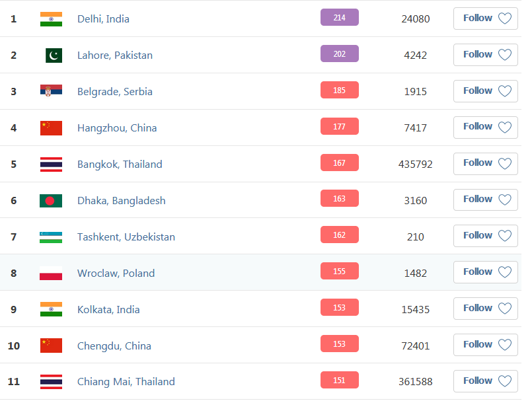Screen dimensions: 532x403
Task: Open the Kolkata, India city link
Action: (108, 309)
